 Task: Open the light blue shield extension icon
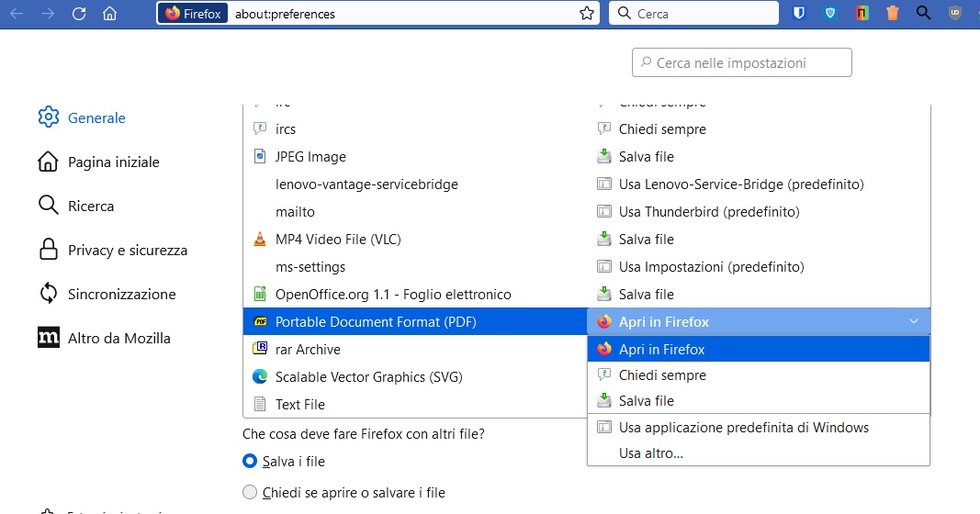830,13
